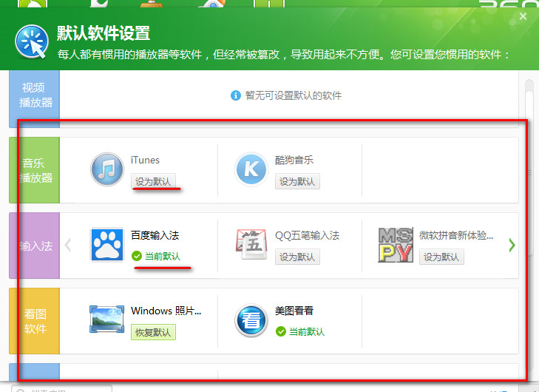Click the Kugou Music (酷狗音乐) K icon
This screenshot has height=392, width=539.
pyautogui.click(x=251, y=169)
